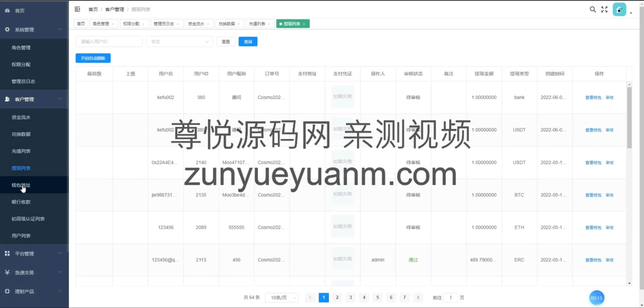The image size is (644, 308).
Task: Go to next page arrow
Action: click(418, 297)
